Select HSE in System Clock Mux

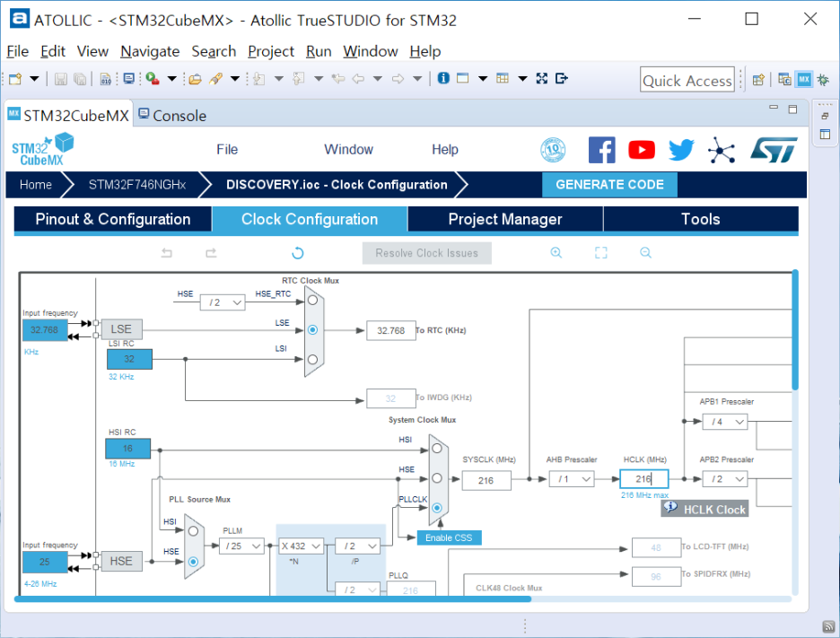point(437,478)
